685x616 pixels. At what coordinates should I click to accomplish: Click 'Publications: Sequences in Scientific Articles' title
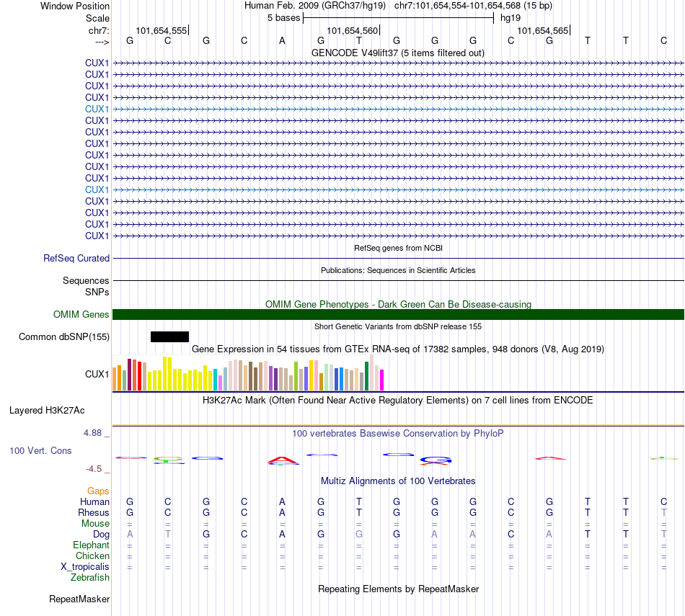point(398,270)
